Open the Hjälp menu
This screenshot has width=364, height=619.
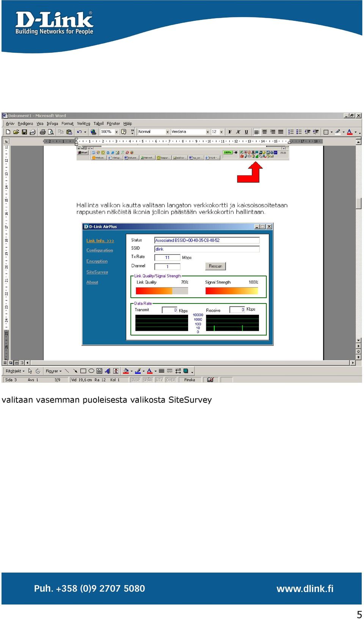(x=128, y=124)
